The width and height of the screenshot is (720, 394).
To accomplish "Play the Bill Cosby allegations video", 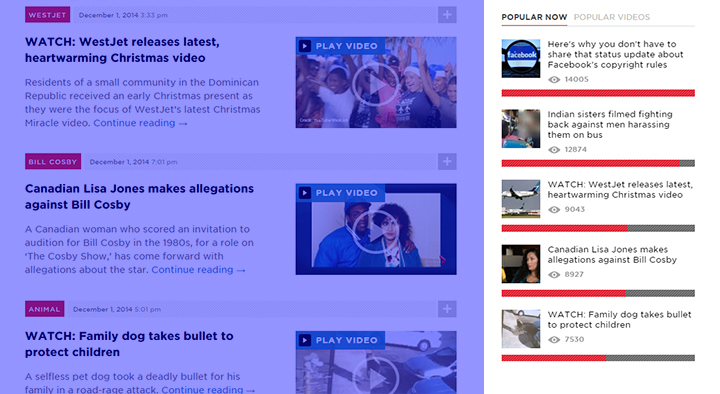I will pyautogui.click(x=376, y=231).
